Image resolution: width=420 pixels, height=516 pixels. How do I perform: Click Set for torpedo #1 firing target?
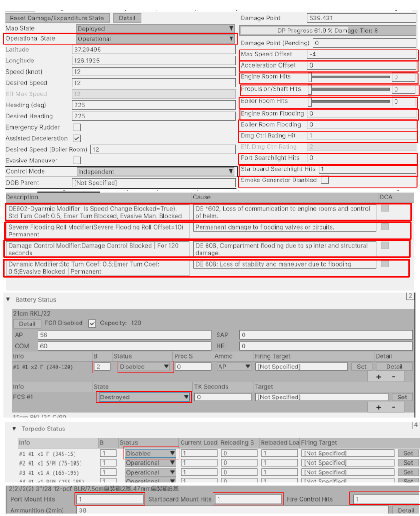coord(408,454)
